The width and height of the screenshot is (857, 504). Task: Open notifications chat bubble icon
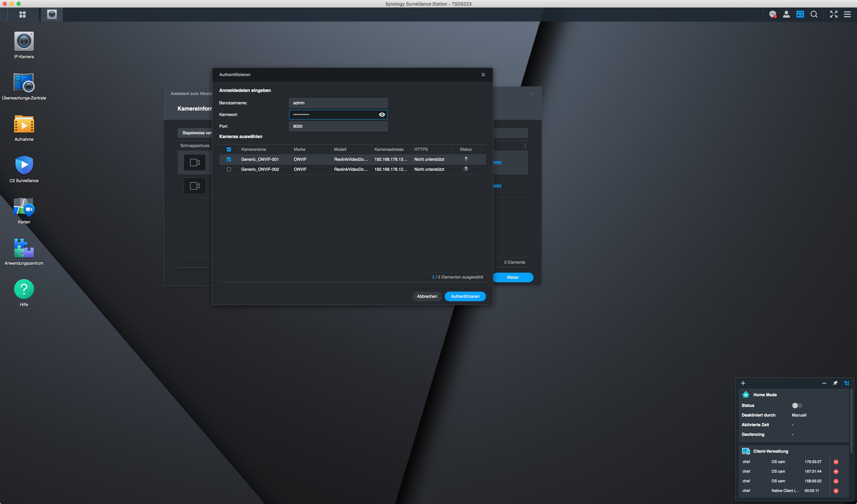point(772,14)
